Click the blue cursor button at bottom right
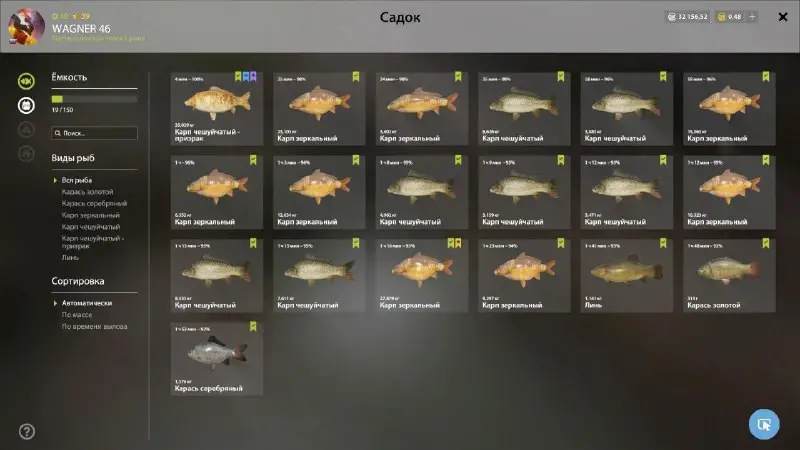 pyautogui.click(x=764, y=424)
